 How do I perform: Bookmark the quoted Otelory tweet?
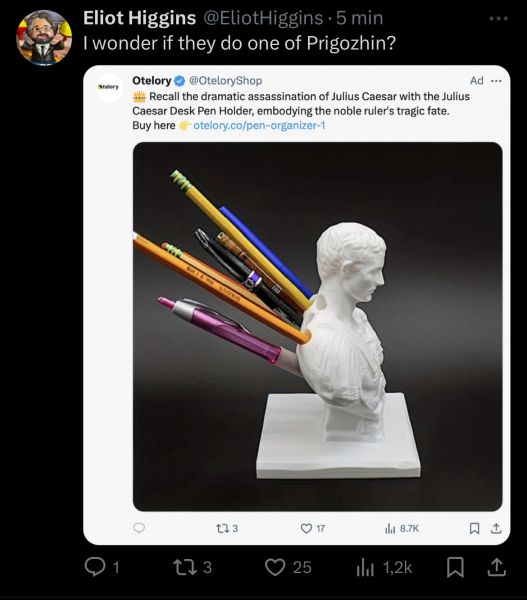coord(474,528)
